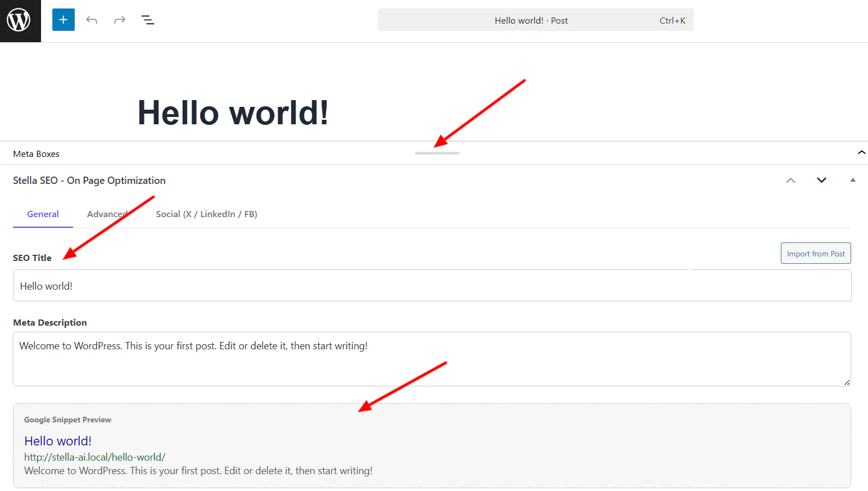This screenshot has width=868, height=491.
Task: Open the block inserter plus button
Action: click(x=64, y=20)
